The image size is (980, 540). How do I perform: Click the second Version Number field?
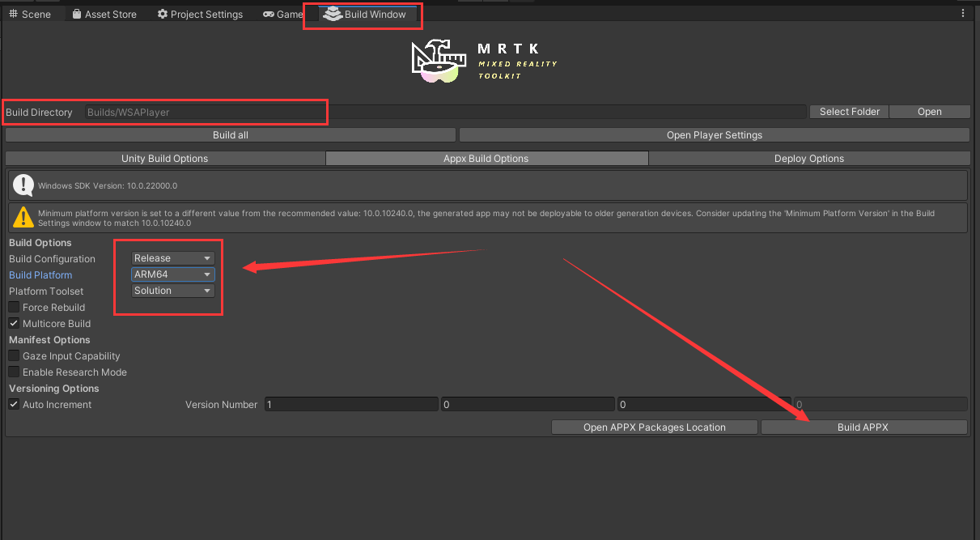pyautogui.click(x=528, y=404)
